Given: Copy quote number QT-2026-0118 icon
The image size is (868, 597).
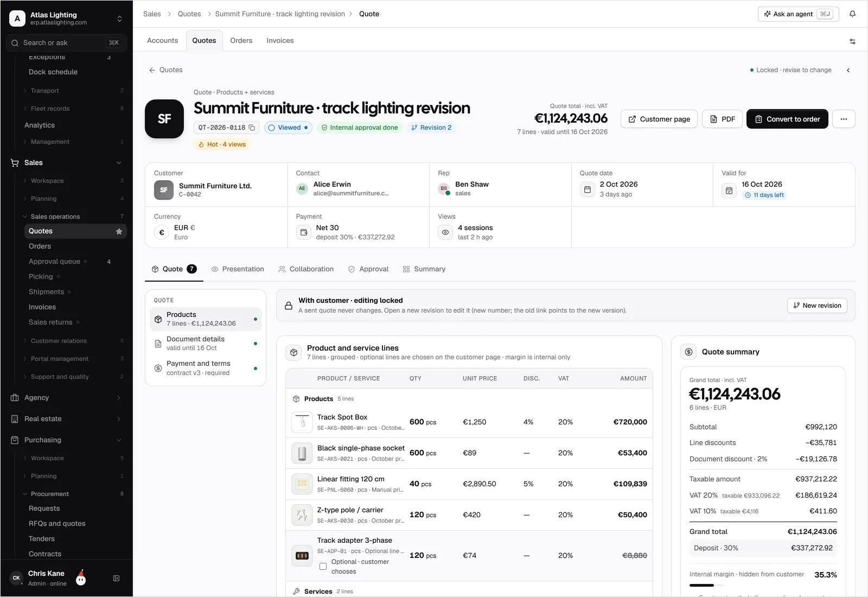Looking at the screenshot, I should coord(252,128).
